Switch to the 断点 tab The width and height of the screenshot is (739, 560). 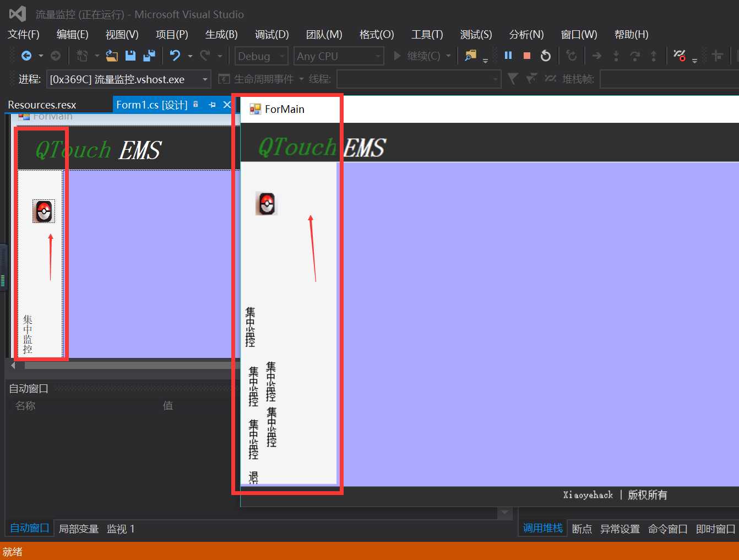582,529
